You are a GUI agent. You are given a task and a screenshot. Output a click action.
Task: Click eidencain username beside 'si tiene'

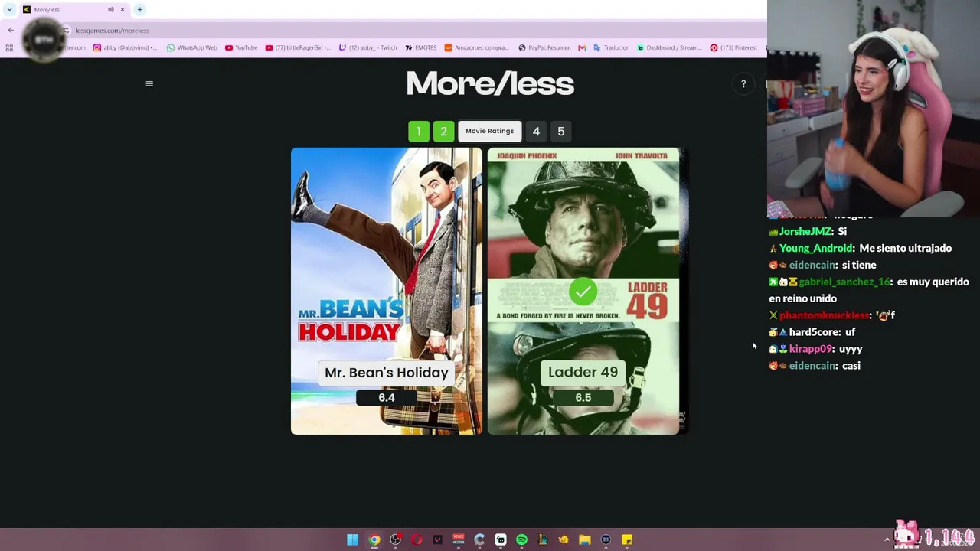[x=812, y=265]
